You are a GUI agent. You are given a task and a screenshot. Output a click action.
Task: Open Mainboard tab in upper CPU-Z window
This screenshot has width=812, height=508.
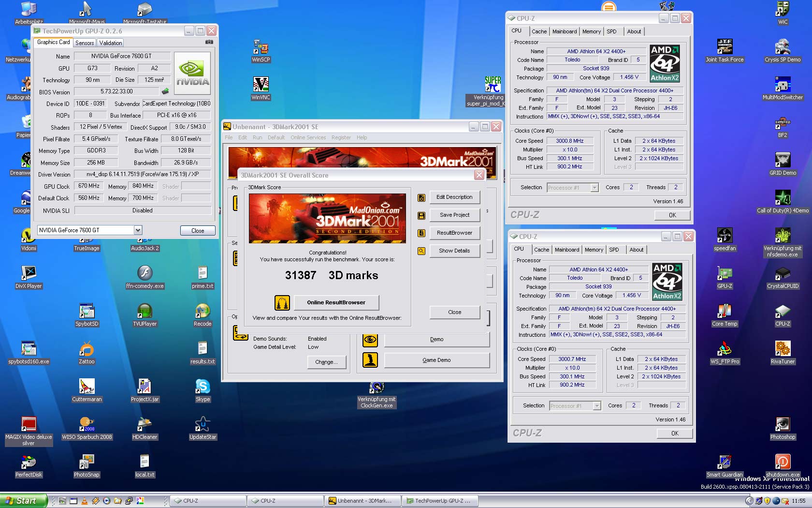(x=565, y=31)
